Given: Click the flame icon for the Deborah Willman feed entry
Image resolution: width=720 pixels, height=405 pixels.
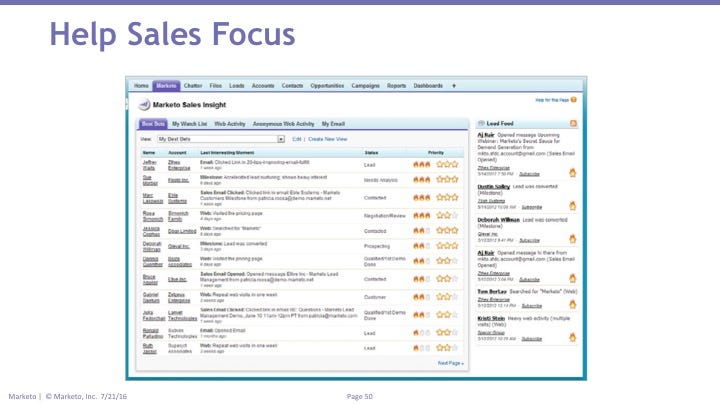Looking at the screenshot, I should [573, 239].
